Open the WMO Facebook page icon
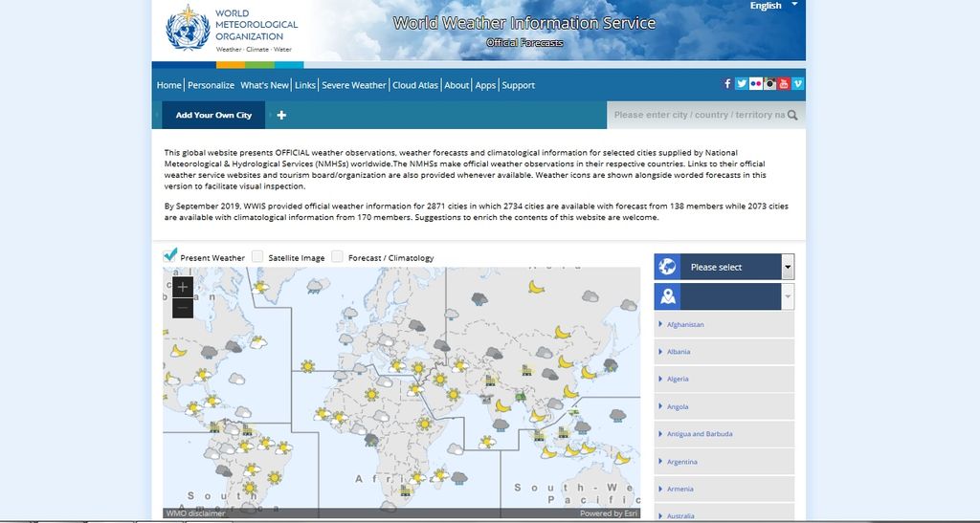 [727, 83]
